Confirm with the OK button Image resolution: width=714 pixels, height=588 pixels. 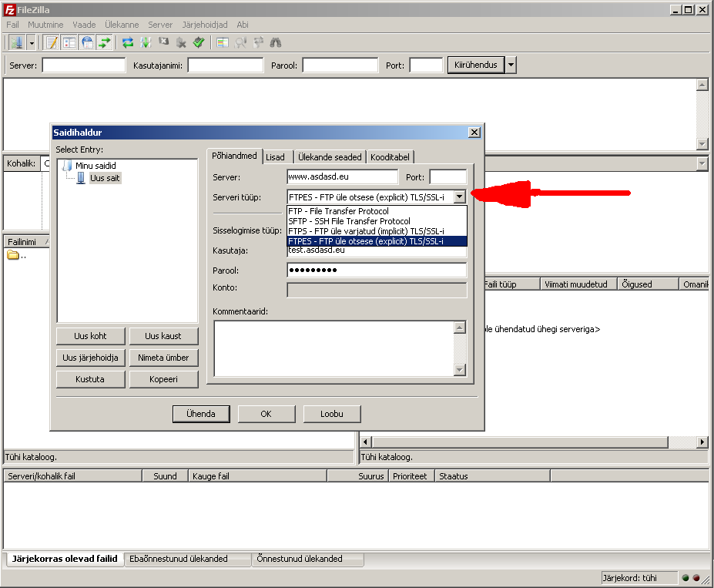point(266,414)
